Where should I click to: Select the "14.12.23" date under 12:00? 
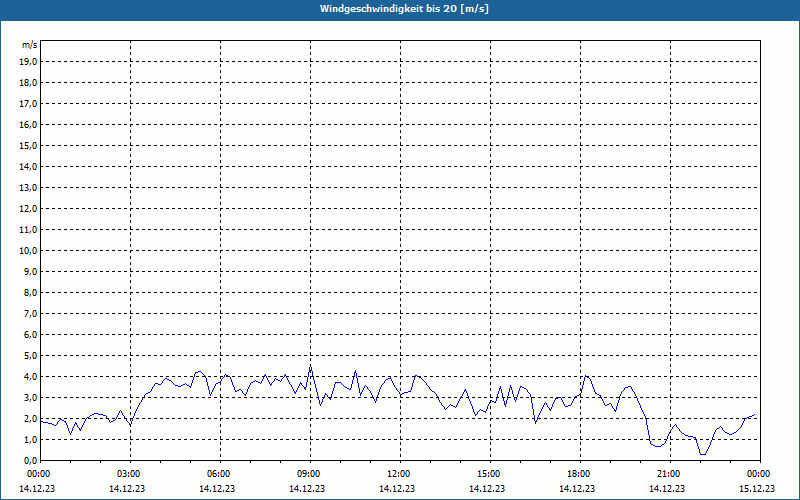[x=397, y=488]
